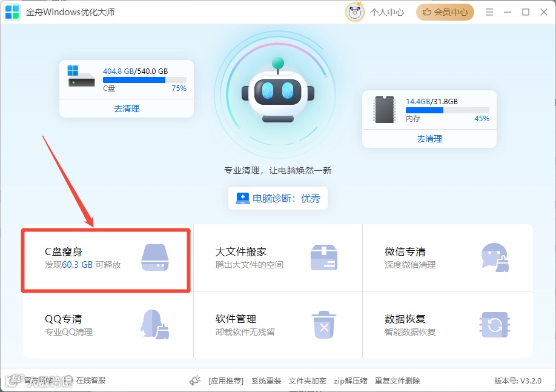
Task: Click the [应用推荐] label
Action: coord(226,381)
